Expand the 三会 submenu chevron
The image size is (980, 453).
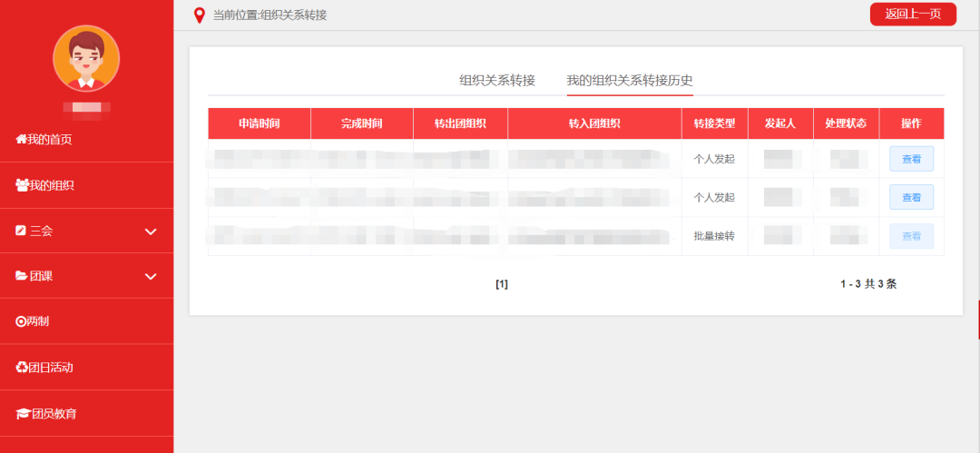click(152, 231)
